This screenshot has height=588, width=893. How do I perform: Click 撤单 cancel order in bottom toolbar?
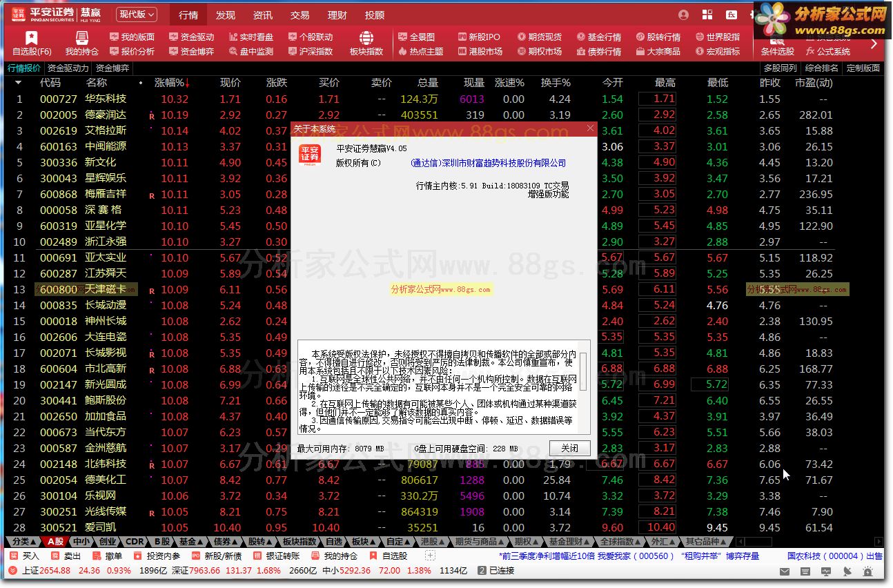pyautogui.click(x=107, y=556)
